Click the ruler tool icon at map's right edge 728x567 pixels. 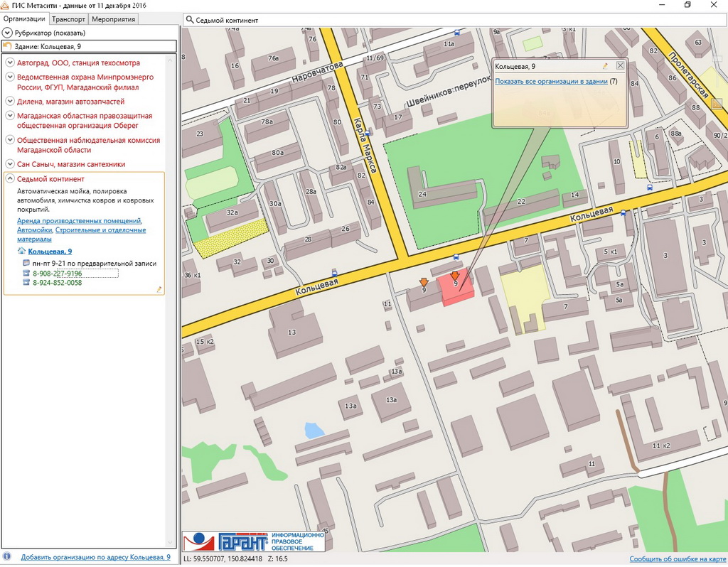717,104
